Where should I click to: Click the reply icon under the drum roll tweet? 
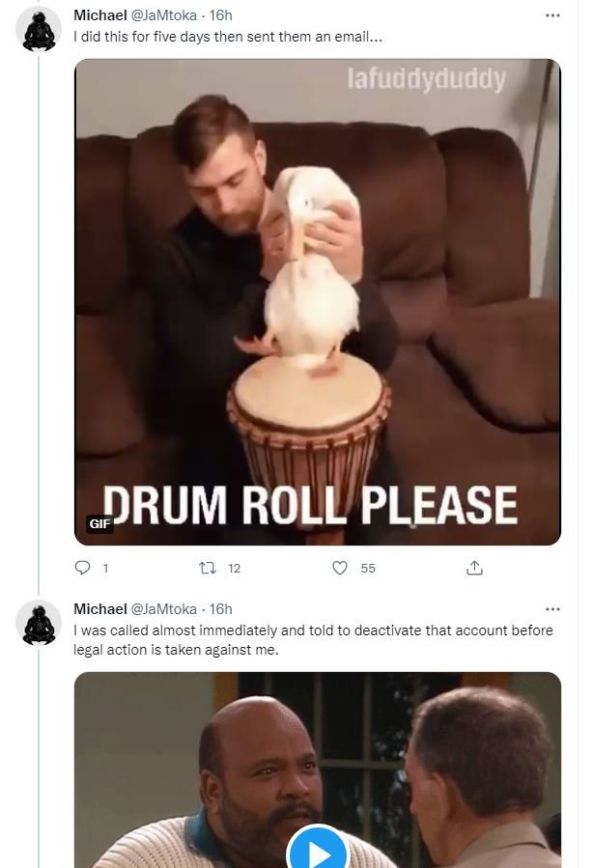(83, 568)
